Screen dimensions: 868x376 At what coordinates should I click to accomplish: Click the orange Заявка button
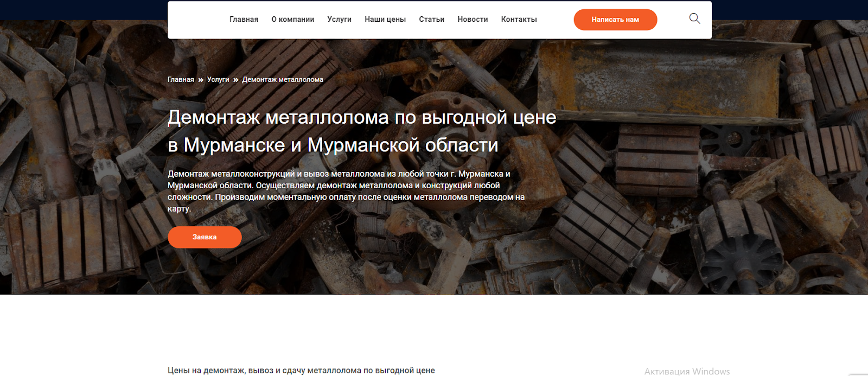(x=205, y=237)
